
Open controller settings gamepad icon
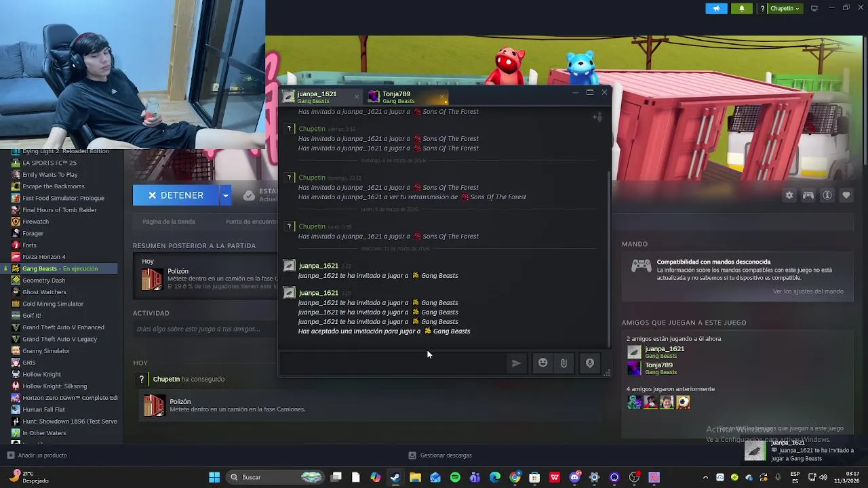tap(808, 195)
